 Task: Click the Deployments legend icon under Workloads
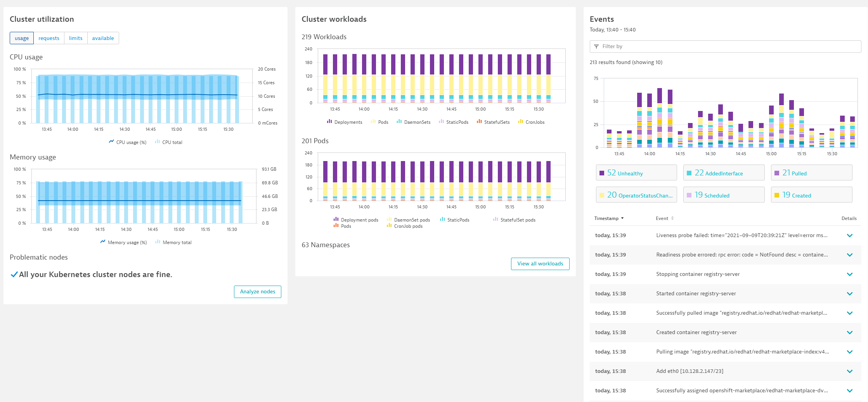click(329, 121)
